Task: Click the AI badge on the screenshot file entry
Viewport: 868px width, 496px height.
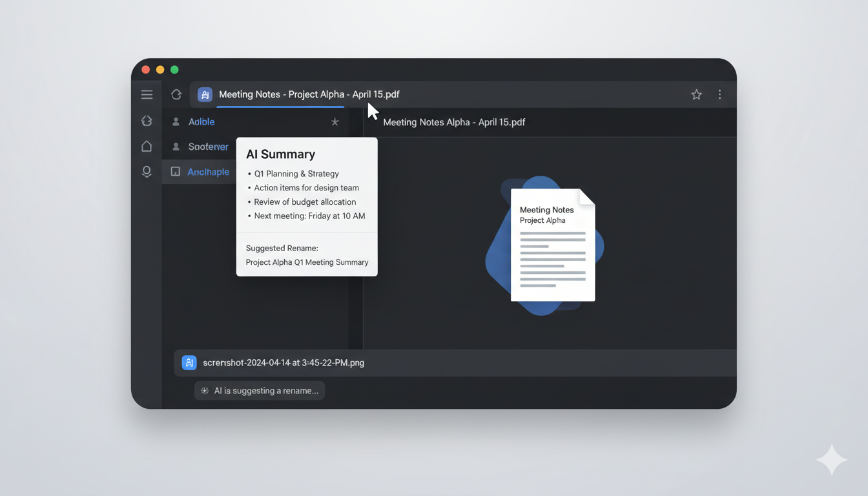Action: [189, 362]
